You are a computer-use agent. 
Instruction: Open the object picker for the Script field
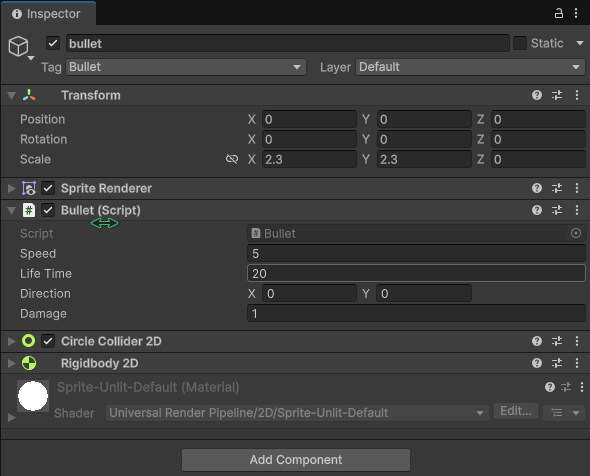(576, 233)
